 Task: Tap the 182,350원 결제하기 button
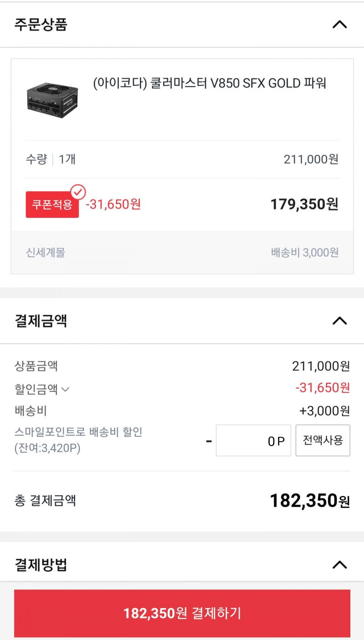pos(182,613)
